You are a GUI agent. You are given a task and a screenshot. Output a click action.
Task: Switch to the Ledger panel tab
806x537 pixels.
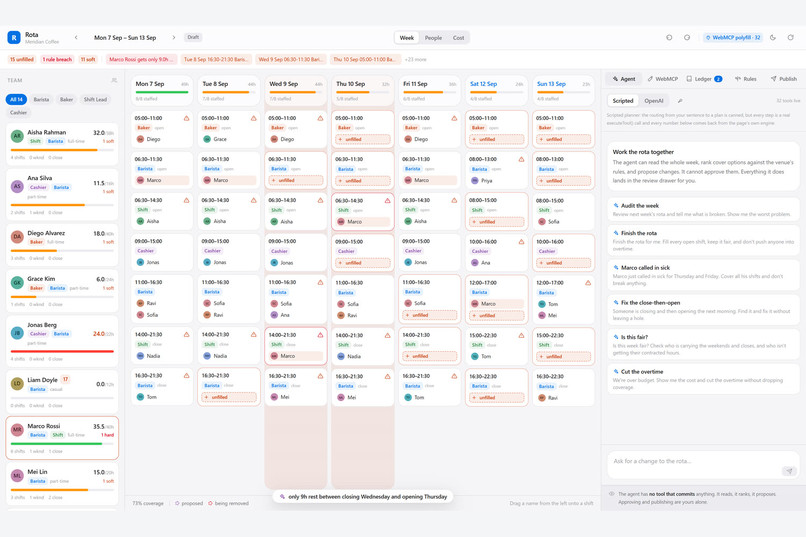coord(704,79)
